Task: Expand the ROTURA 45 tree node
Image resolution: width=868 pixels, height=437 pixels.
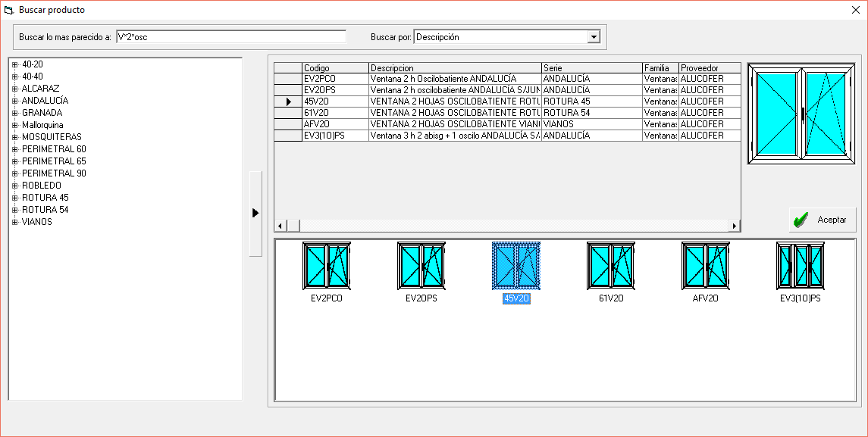Action: click(x=14, y=198)
